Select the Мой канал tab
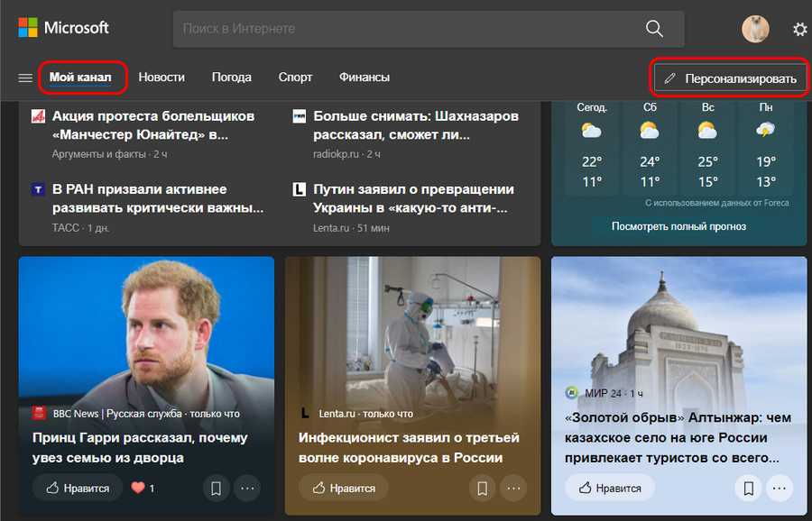Image resolution: width=812 pixels, height=521 pixels. 80,78
